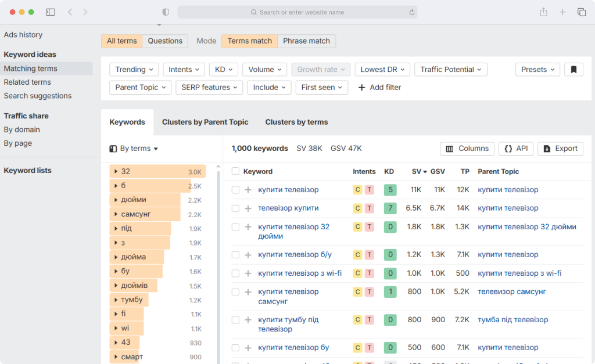This screenshot has width=595, height=364.
Task: Click the Safari sidebar toggle icon
Action: coord(51,12)
